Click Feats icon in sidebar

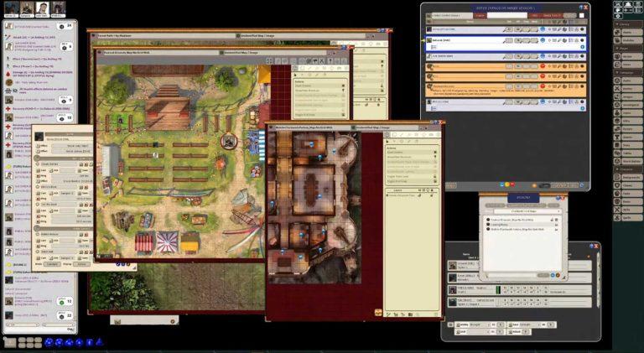[x=617, y=194]
